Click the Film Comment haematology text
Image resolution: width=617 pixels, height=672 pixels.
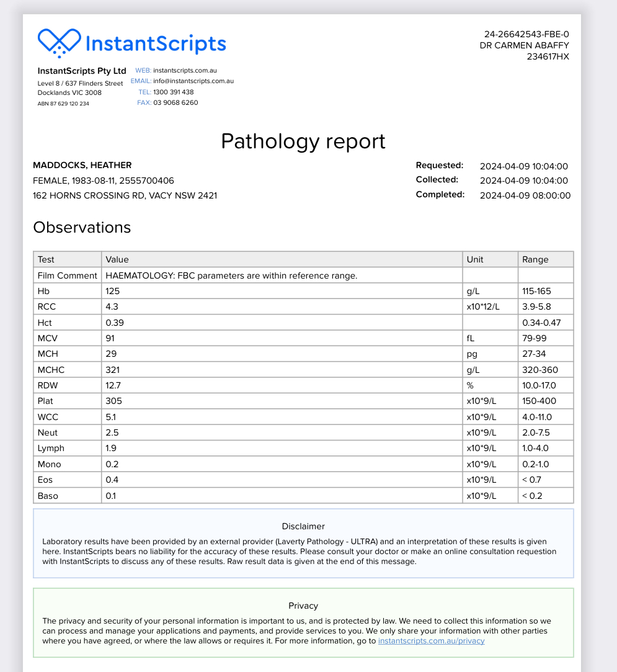(x=231, y=276)
